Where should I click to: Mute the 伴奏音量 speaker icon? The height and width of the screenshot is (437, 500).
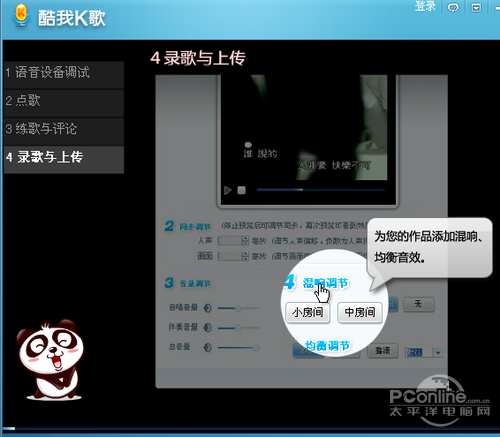coord(208,328)
